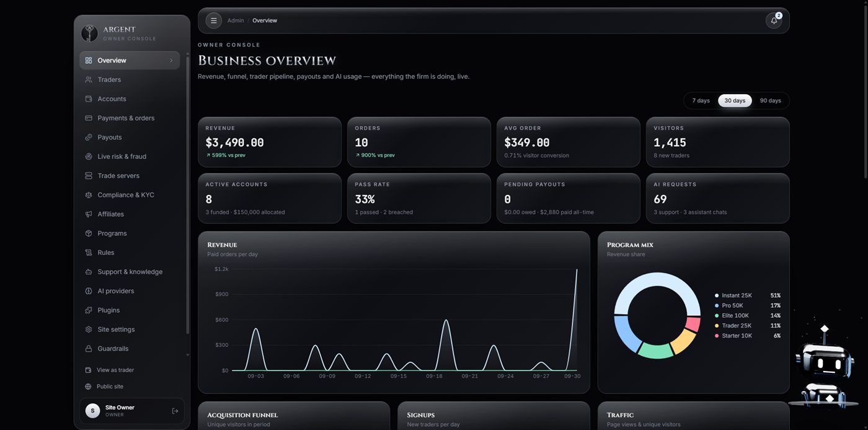Select the 90 days range
868x430 pixels.
pyautogui.click(x=770, y=101)
